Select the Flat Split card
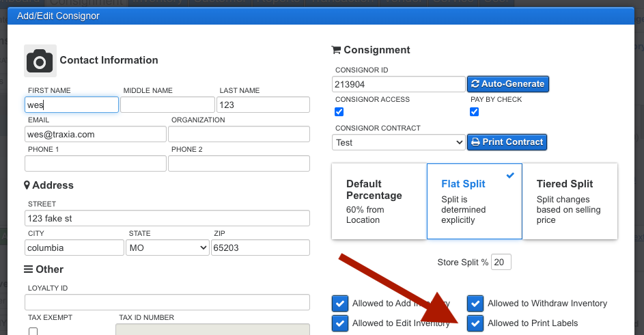 pyautogui.click(x=474, y=201)
